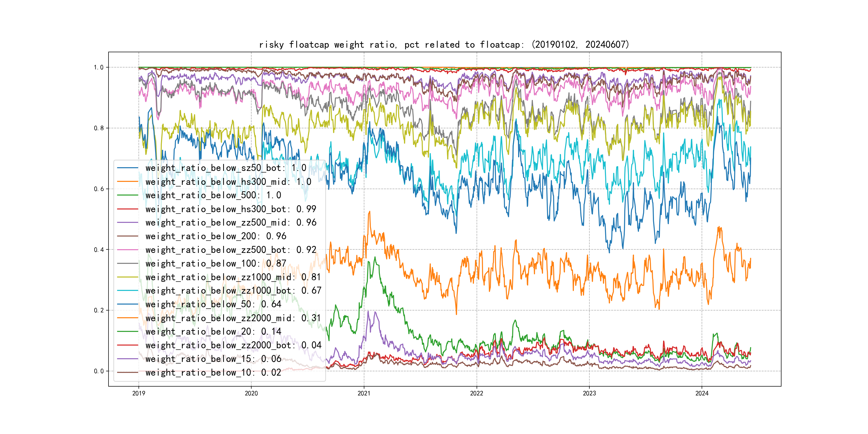Click the 0.8 y-axis tick label
Image resolution: width=868 pixels, height=434 pixels.
pos(99,128)
